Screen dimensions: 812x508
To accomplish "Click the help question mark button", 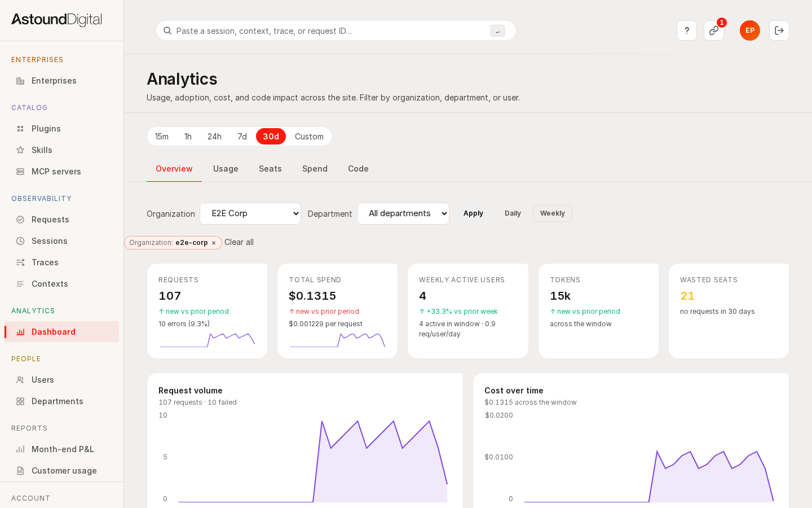I will tap(687, 30).
